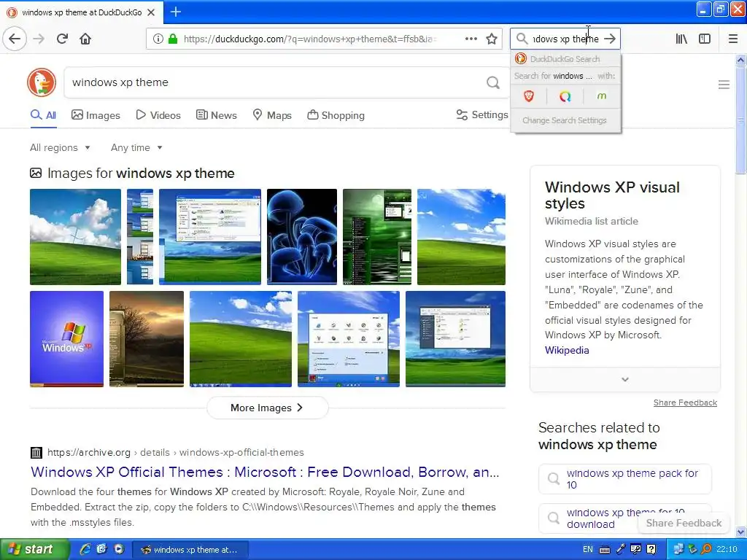The height and width of the screenshot is (560, 747).
Task: Open the search Settings dropdown
Action: point(481,114)
